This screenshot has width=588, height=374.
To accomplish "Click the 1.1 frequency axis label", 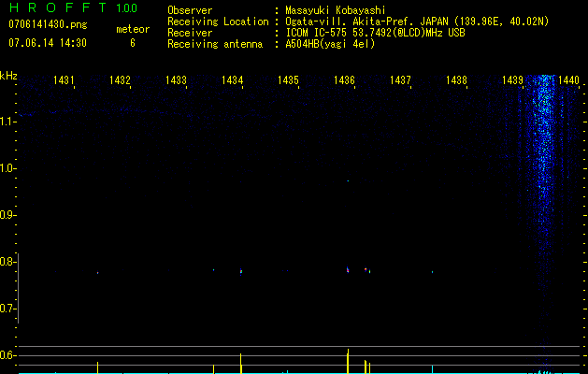I will pos(7,122).
